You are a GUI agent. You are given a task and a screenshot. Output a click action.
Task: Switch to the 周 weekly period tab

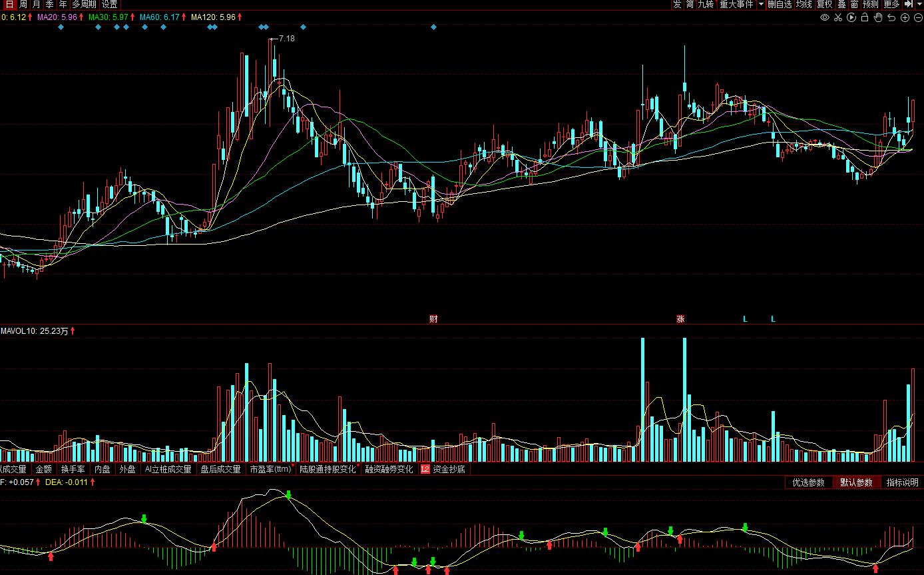23,4
